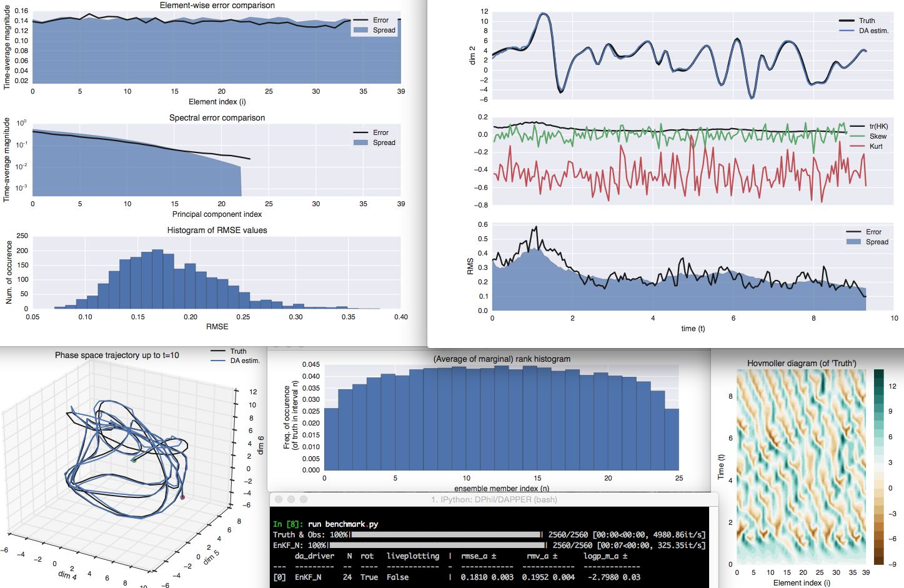The width and height of the screenshot is (904, 588).
Task: Click the 'rmse_a ±' column header in terminal
Action: click(x=479, y=556)
